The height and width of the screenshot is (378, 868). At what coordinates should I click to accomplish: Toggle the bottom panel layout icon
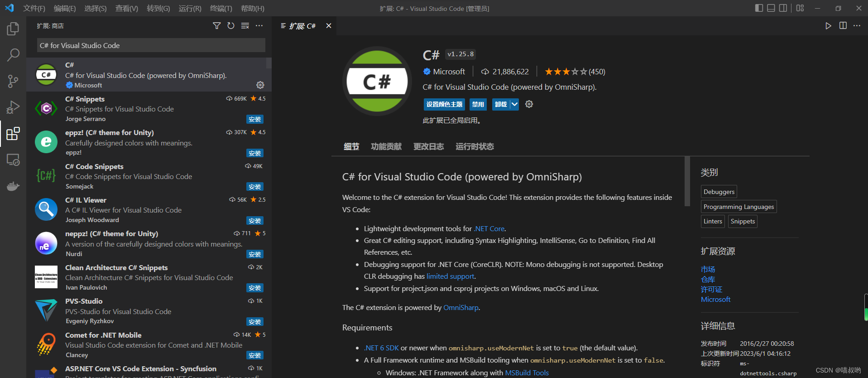[x=771, y=8]
